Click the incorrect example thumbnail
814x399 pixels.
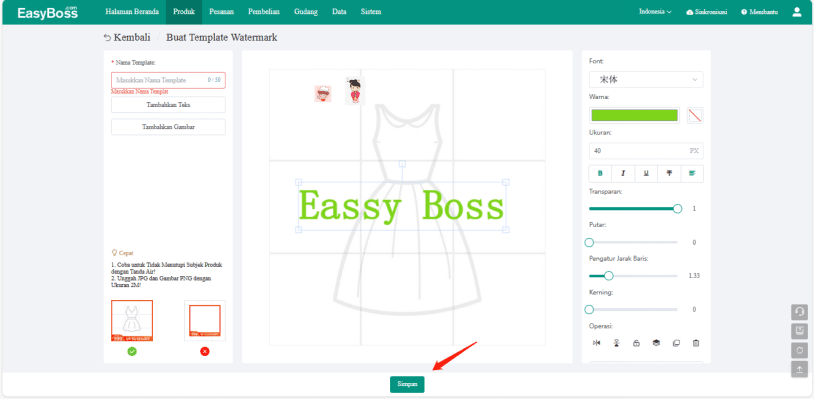205,321
